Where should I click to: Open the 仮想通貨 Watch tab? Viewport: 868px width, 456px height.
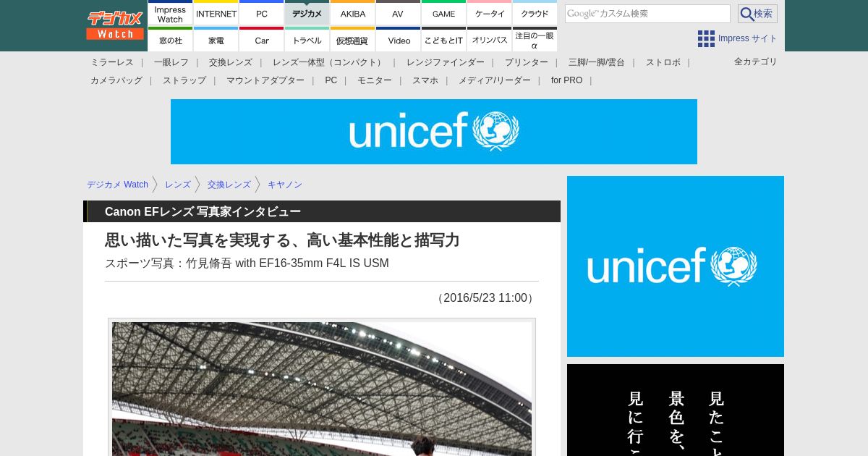[x=353, y=40]
